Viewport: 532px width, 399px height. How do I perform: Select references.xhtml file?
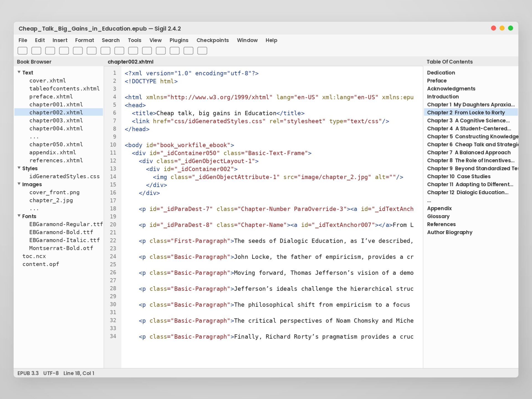pos(56,161)
